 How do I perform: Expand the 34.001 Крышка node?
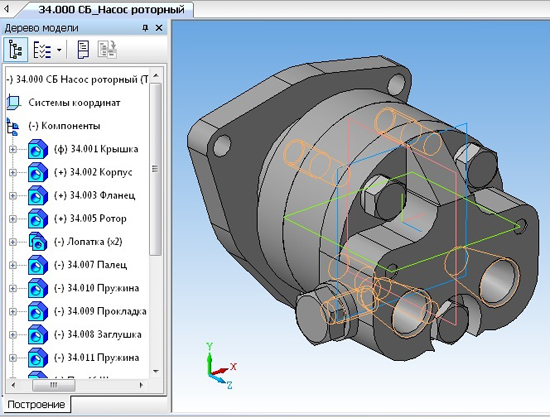pyautogui.click(x=13, y=149)
